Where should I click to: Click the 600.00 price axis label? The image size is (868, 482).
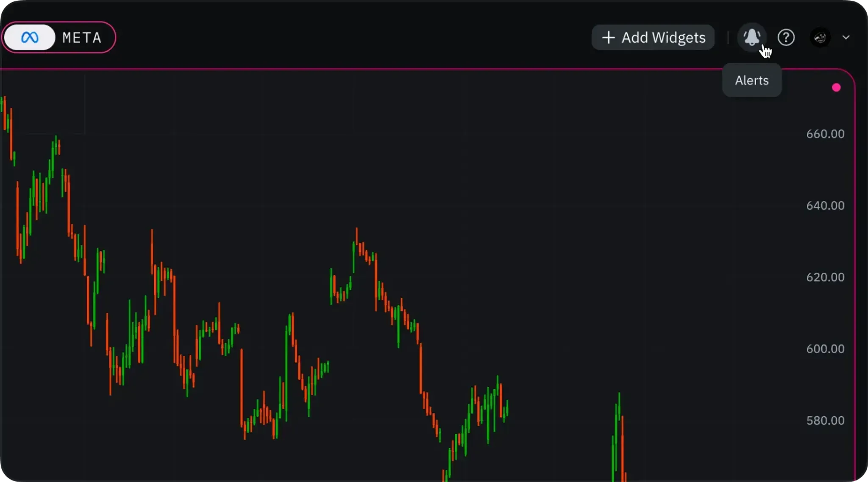(x=825, y=349)
